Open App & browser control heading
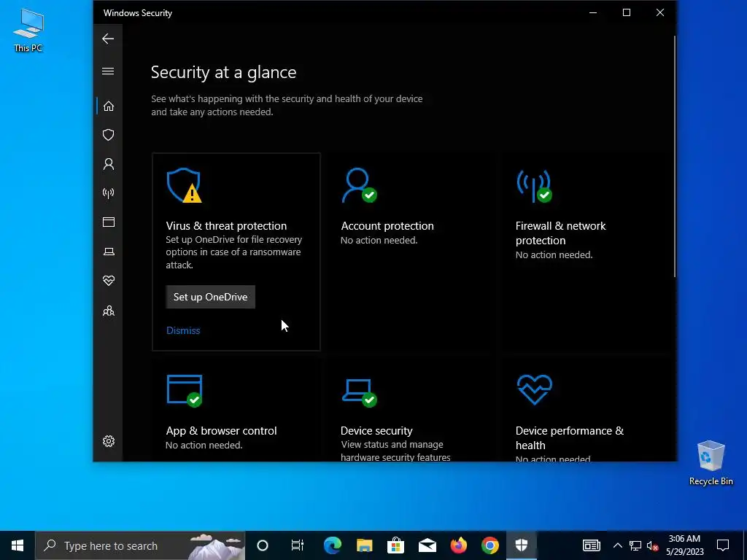Viewport: 747px width, 560px height. 221,430
